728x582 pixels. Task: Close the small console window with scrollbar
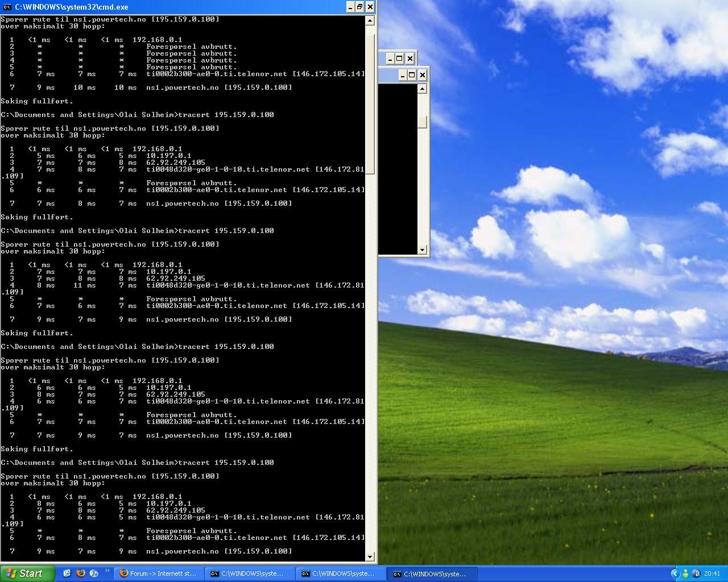tap(422, 75)
